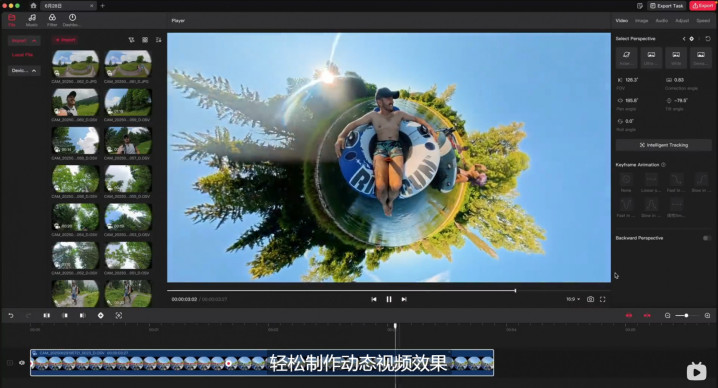This screenshot has height=388, width=718.
Task: Select the selfie man clip thumbnail
Action: coord(75,102)
